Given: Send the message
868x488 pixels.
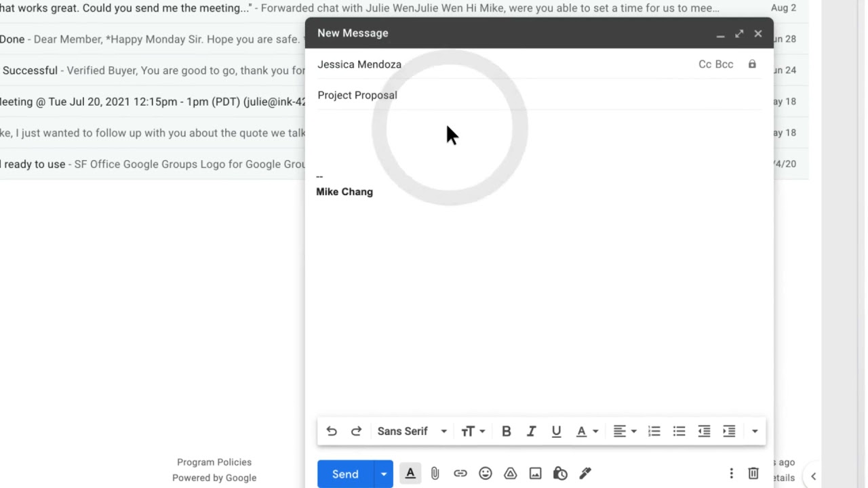Looking at the screenshot, I should pos(345,474).
